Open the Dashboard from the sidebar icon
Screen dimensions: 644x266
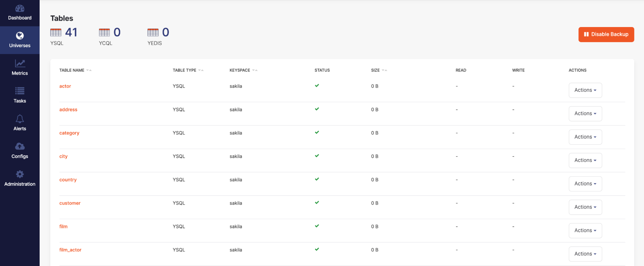click(x=20, y=9)
